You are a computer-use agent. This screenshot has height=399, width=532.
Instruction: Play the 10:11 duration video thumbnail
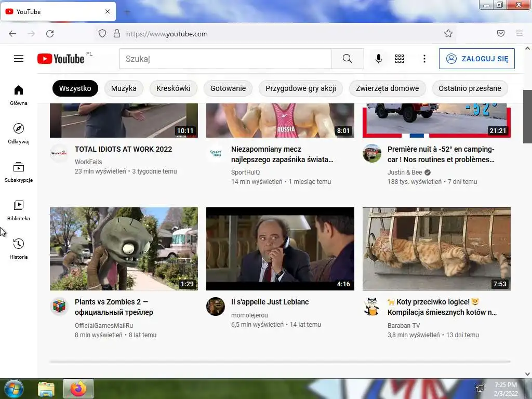(x=124, y=121)
